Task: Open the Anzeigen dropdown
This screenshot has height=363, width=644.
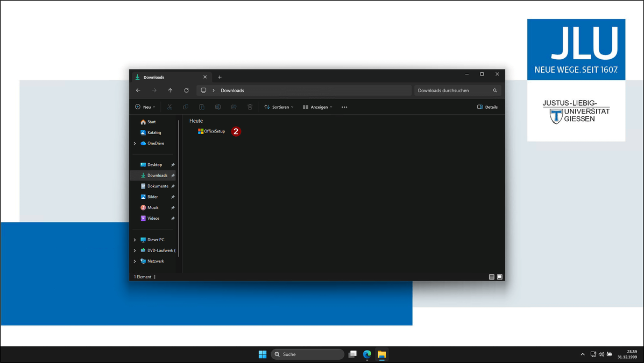Action: click(x=317, y=107)
